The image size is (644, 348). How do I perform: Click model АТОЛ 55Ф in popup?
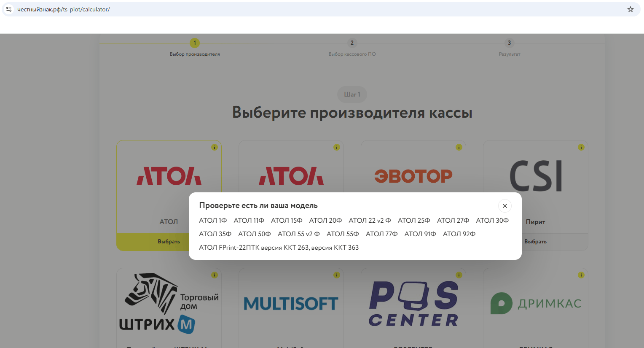click(343, 234)
